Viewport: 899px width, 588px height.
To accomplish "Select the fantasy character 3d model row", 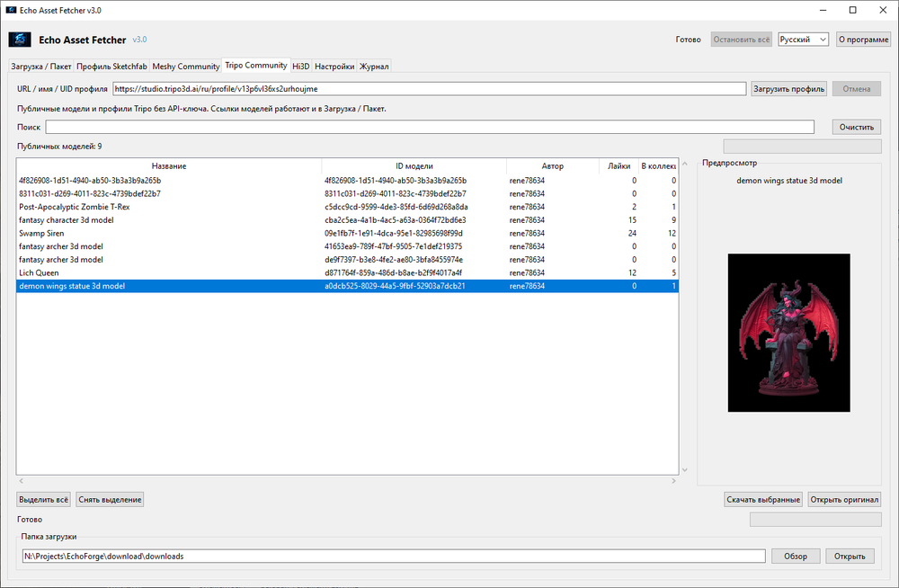I will [x=347, y=220].
